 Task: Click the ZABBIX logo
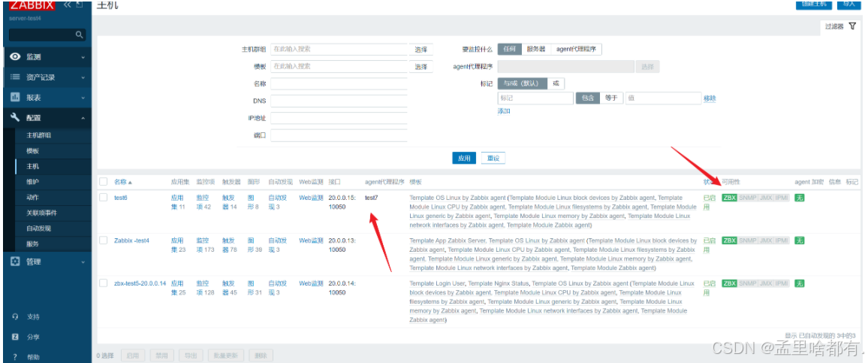click(x=32, y=5)
